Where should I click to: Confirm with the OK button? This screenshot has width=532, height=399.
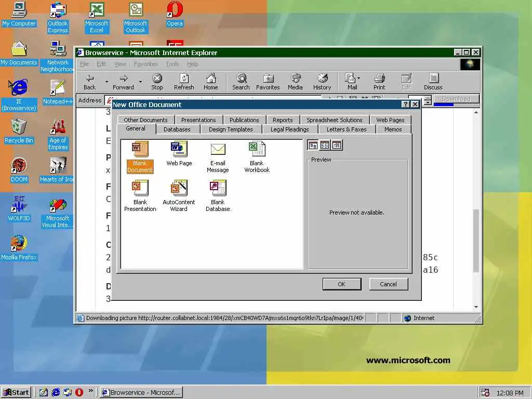(x=342, y=284)
